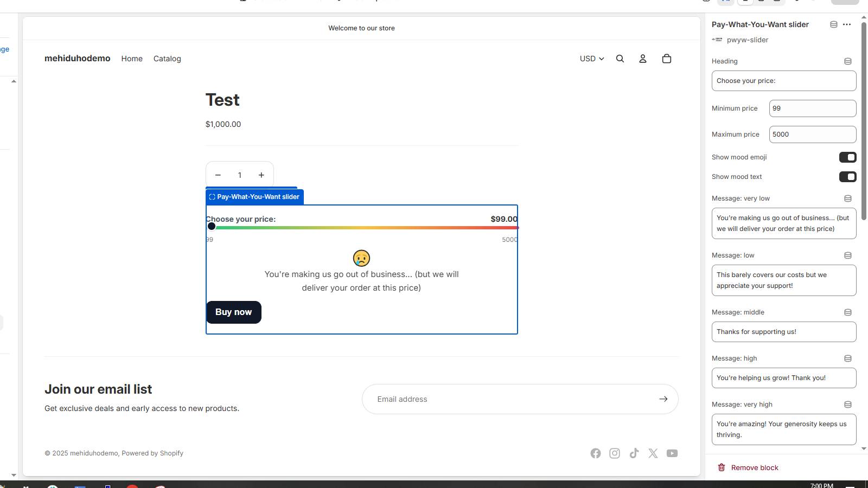
Task: Open the mehiduhodemo store logo link
Action: pos(78,59)
